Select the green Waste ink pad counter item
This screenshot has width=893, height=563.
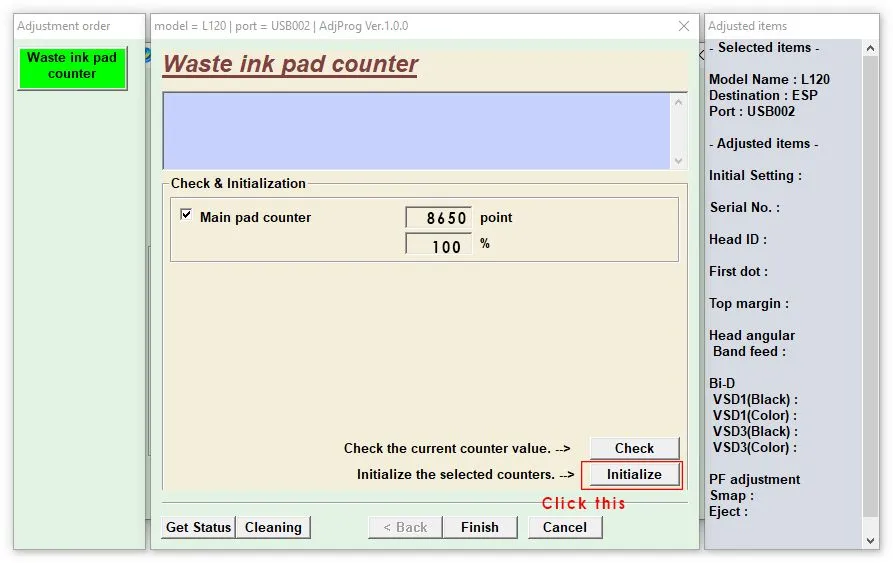(x=72, y=68)
